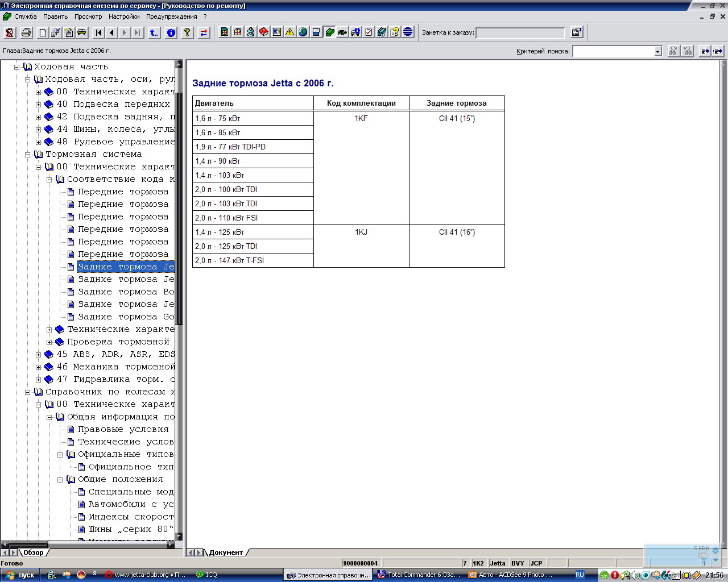Click the blue info circle icon

(171, 32)
